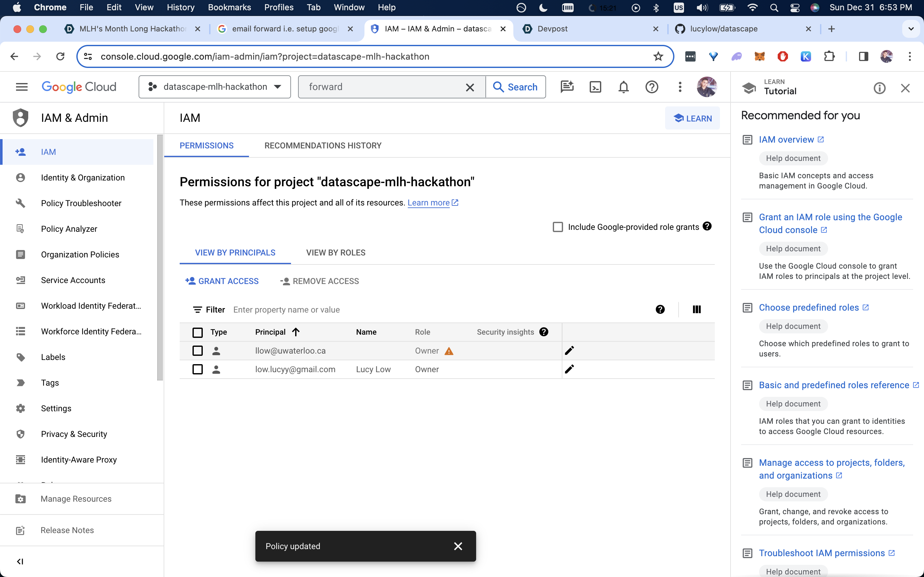924x577 pixels.
Task: Open the three-dot more options menu
Action: [x=680, y=87]
